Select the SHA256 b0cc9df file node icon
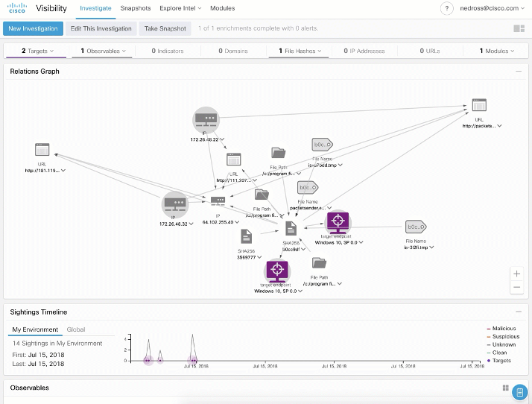The width and height of the screenshot is (532, 404). [x=291, y=228]
